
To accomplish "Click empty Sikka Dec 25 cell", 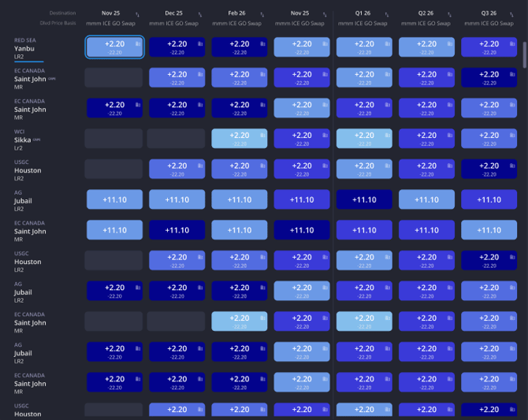I will 177,139.
